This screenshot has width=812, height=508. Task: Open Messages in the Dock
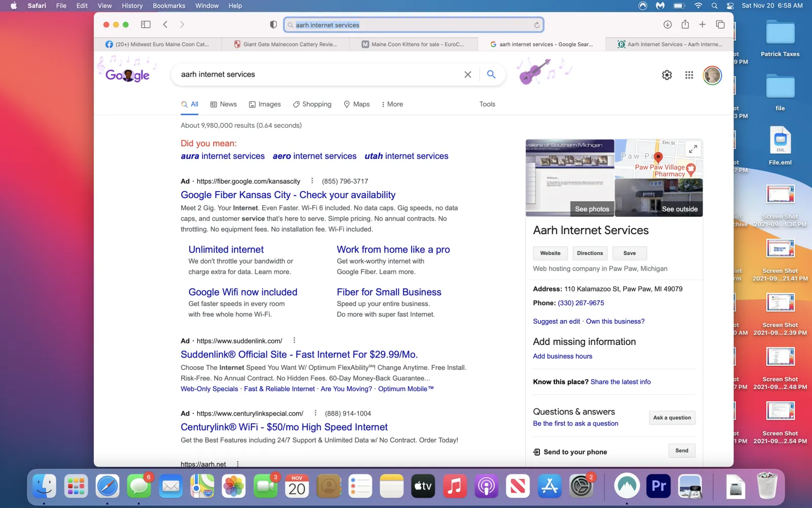pos(139,486)
